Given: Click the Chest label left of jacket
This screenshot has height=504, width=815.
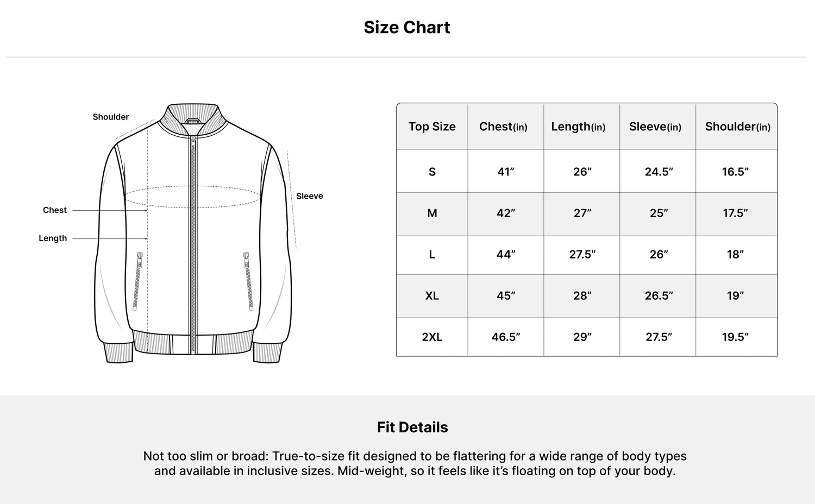Looking at the screenshot, I should coord(55,210).
